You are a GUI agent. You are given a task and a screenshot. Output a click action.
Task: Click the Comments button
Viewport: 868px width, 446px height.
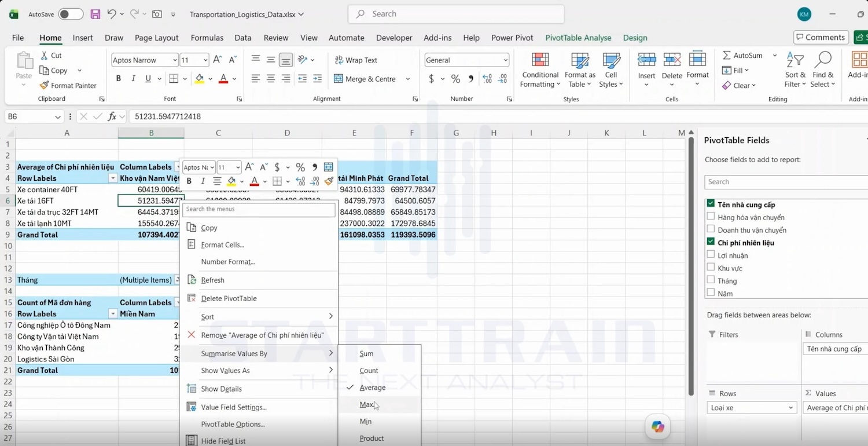[x=821, y=38]
